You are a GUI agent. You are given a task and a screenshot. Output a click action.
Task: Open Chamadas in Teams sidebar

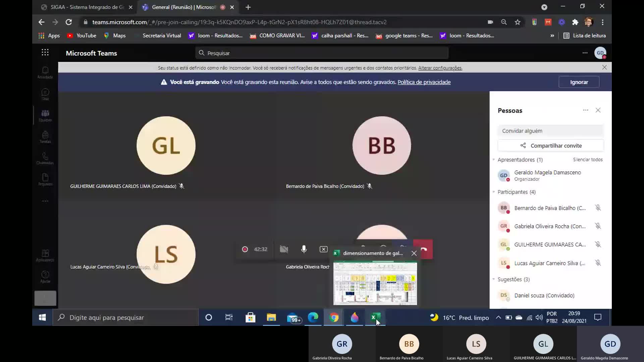[x=45, y=158]
